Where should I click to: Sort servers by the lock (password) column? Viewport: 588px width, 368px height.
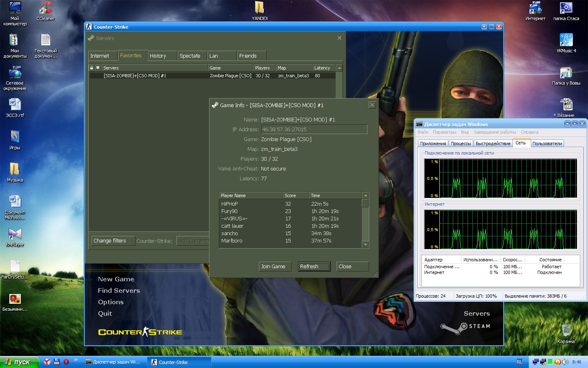click(91, 68)
